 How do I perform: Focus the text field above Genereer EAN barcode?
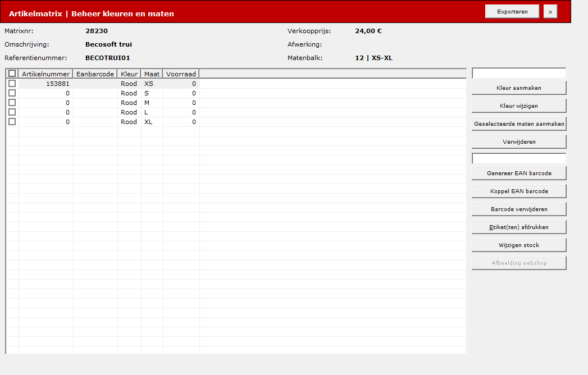tap(519, 159)
